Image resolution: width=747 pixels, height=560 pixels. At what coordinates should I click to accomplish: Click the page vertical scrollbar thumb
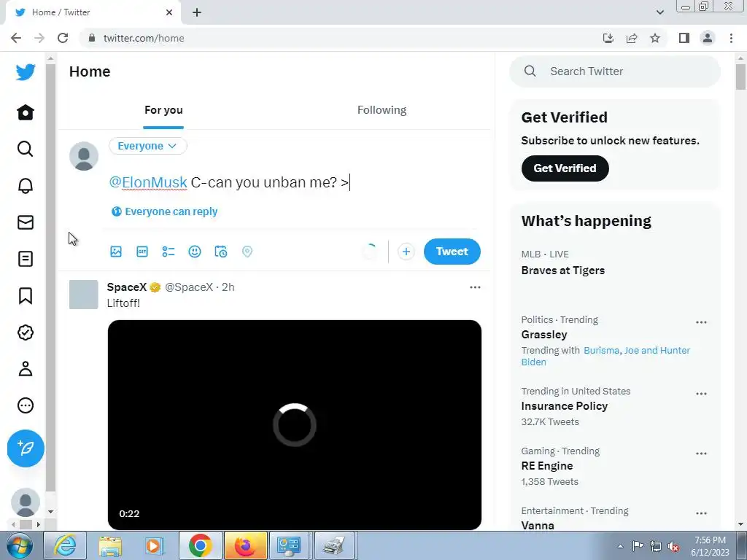[740, 77]
